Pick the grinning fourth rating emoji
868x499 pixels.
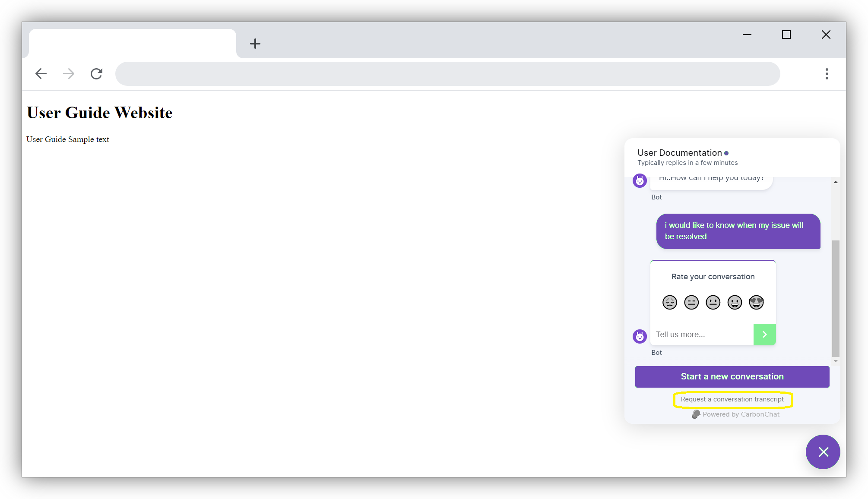pos(735,302)
